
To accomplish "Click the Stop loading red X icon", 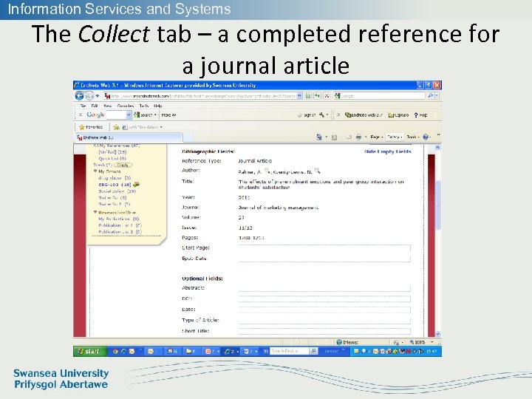I will 327,96.
